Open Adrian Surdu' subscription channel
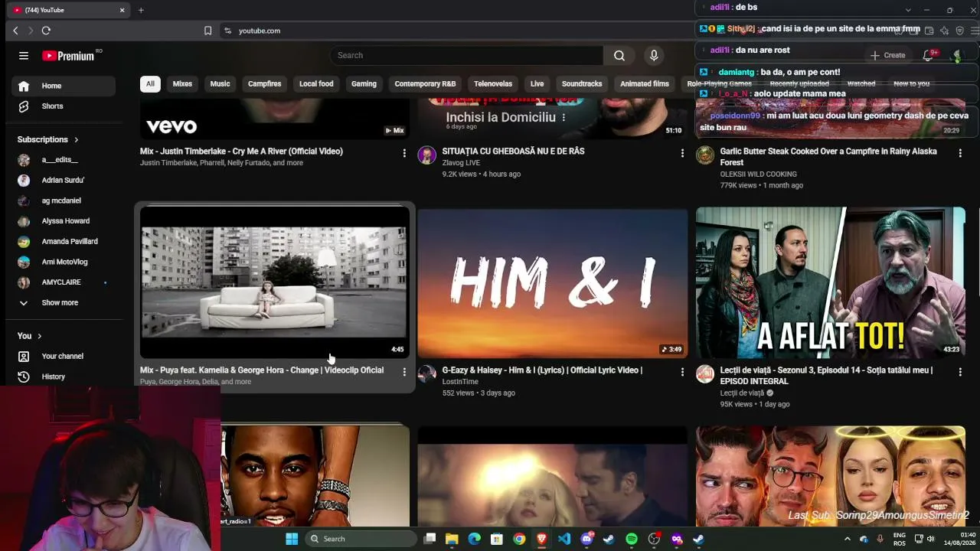980x551 pixels. coord(64,181)
